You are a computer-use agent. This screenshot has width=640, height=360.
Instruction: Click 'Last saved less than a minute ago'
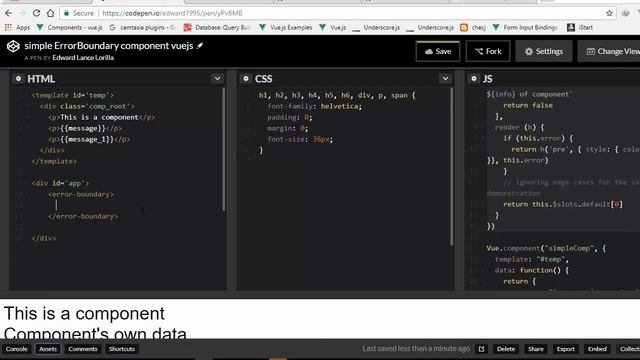[x=416, y=349]
